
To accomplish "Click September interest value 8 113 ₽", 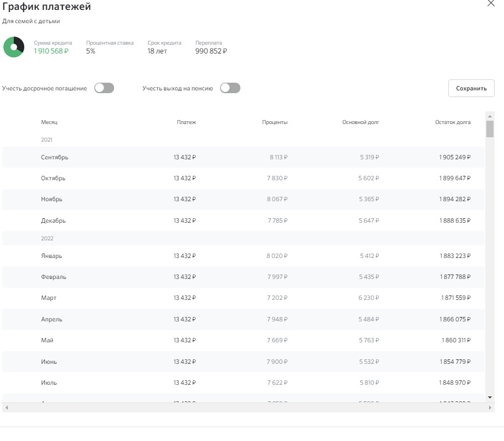I will (278, 157).
